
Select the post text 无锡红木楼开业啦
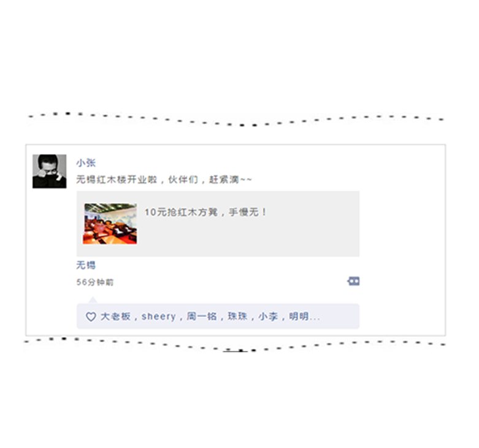(117, 179)
